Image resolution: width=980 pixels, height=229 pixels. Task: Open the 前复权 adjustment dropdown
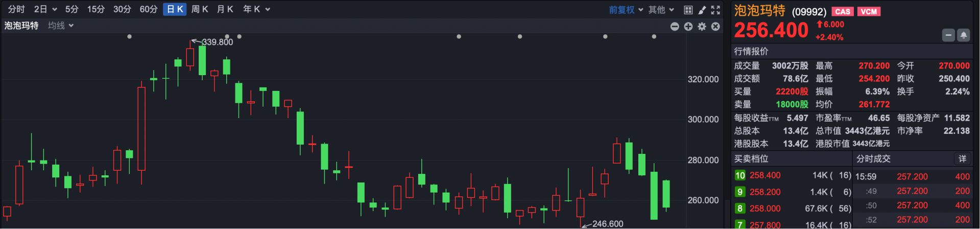626,10
